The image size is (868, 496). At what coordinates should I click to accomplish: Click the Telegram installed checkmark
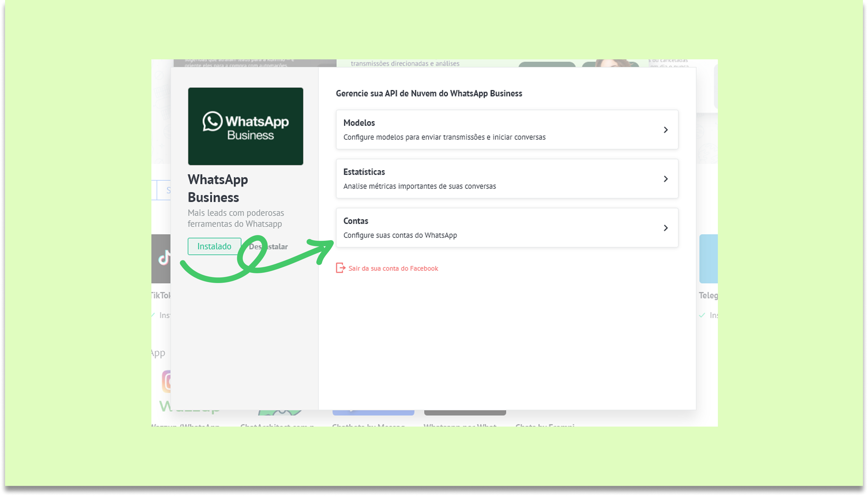tap(701, 316)
